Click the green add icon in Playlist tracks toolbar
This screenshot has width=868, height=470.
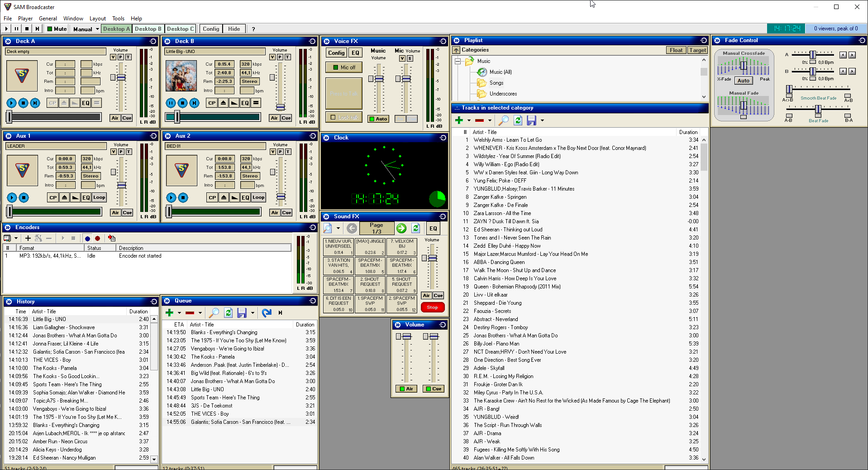[x=459, y=120]
